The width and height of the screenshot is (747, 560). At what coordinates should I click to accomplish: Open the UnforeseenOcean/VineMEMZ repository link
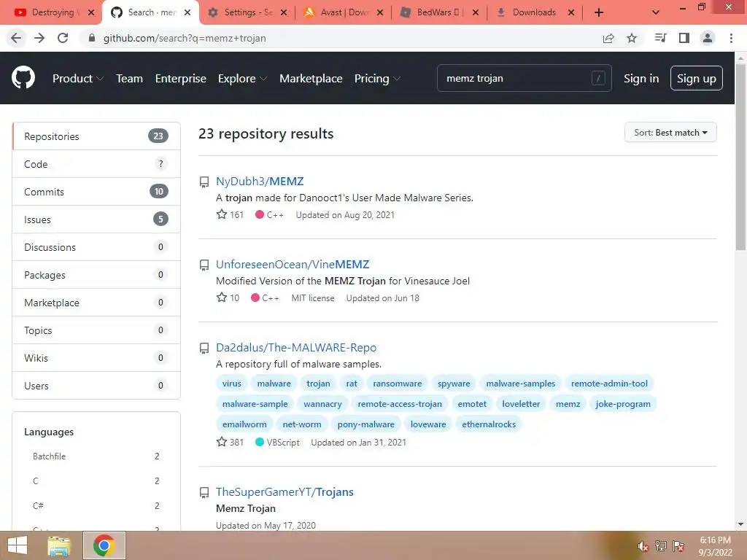[x=293, y=264]
